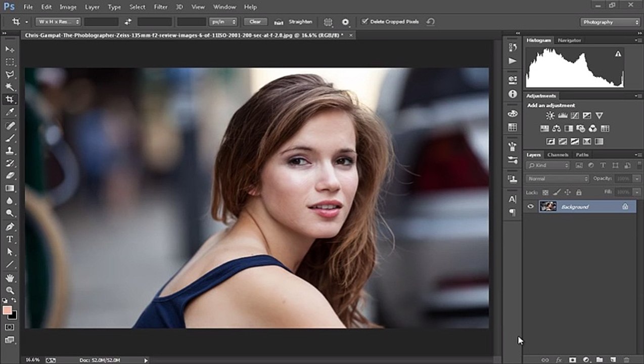The height and width of the screenshot is (364, 644).
Task: Open the Fill slider dropdown arrow
Action: point(637,192)
